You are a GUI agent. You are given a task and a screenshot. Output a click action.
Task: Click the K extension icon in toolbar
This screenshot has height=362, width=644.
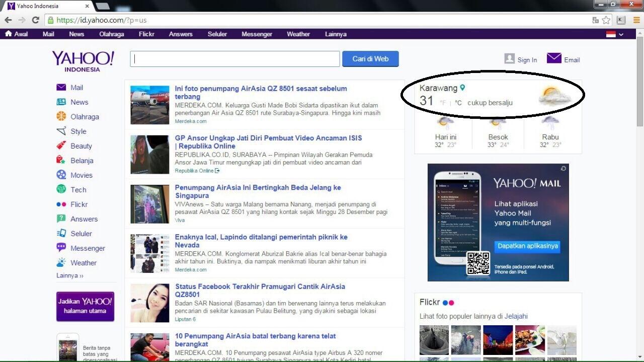(x=621, y=20)
